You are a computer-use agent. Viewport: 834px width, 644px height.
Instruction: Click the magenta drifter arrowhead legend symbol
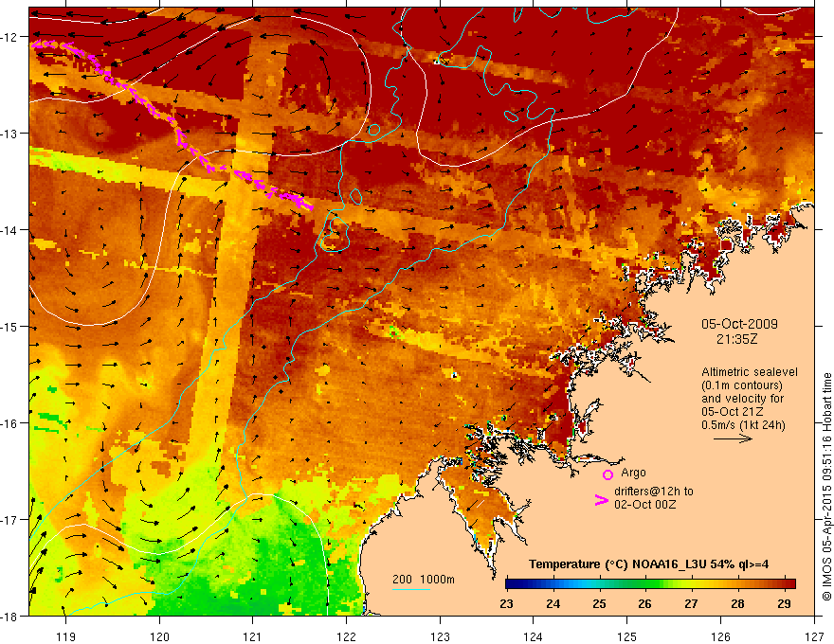602,500
